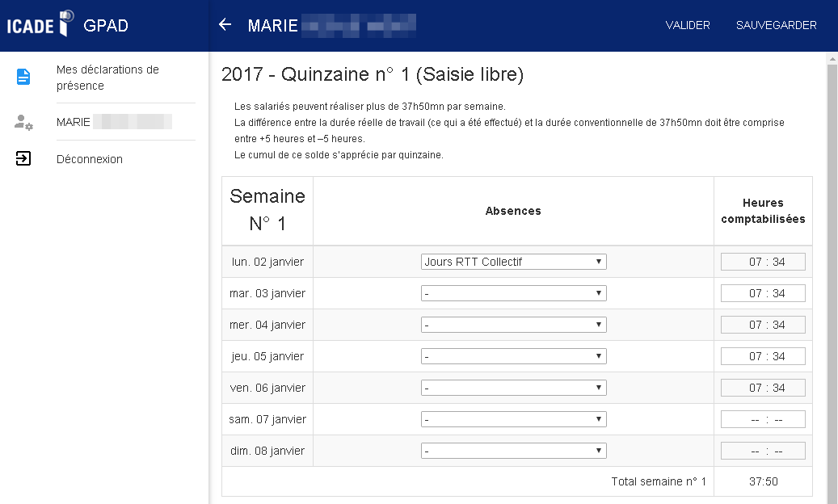Click hours field for jeu. 05 janvier

point(763,356)
